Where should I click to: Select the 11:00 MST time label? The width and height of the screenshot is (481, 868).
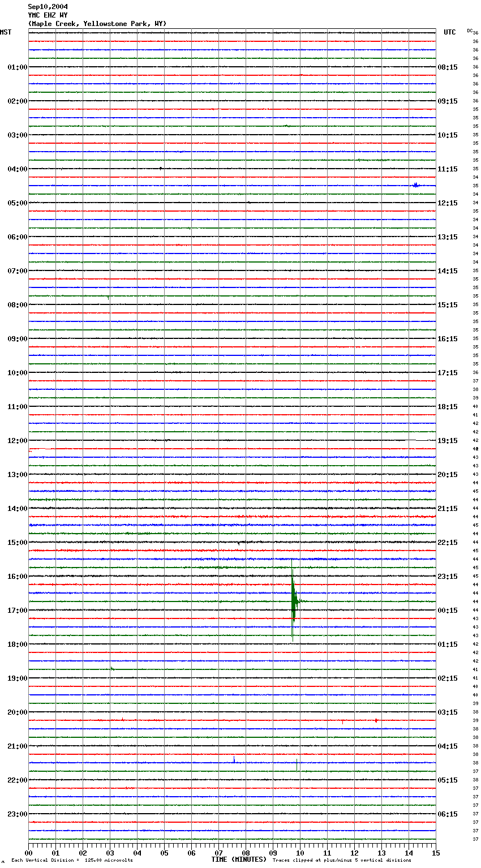(18, 407)
